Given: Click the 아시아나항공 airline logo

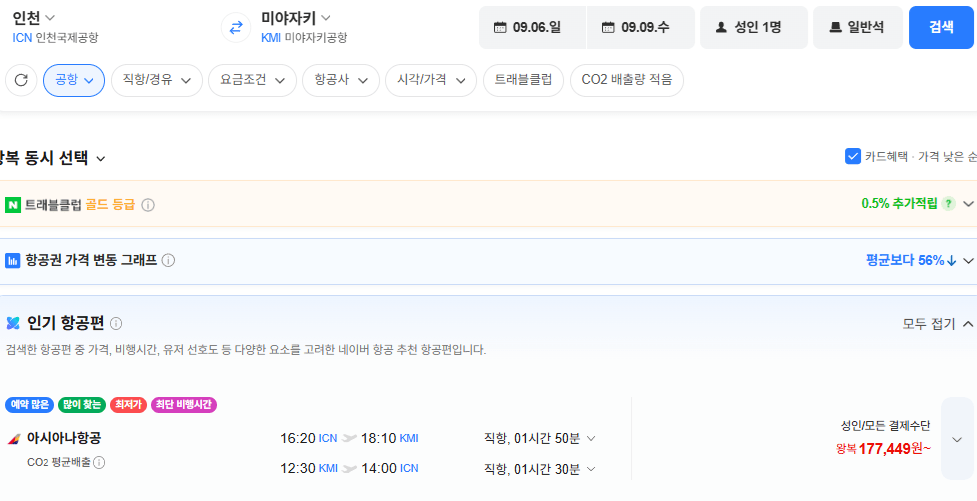Looking at the screenshot, I should point(14,439).
